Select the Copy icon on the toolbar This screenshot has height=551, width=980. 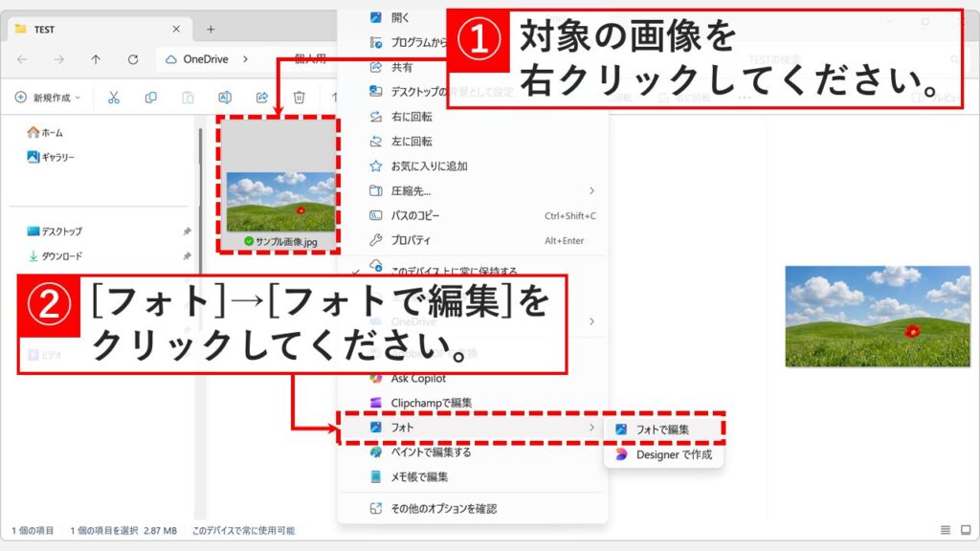coord(151,96)
